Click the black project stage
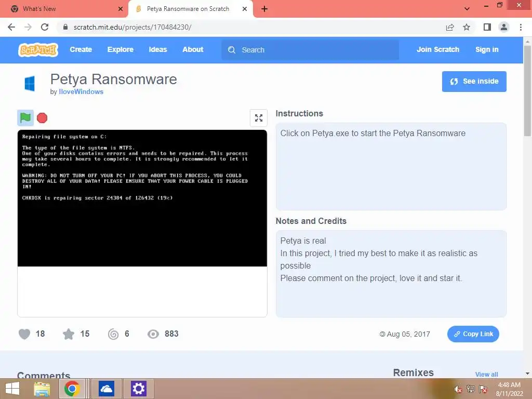Viewport: 532px width, 399px height. click(x=142, y=198)
